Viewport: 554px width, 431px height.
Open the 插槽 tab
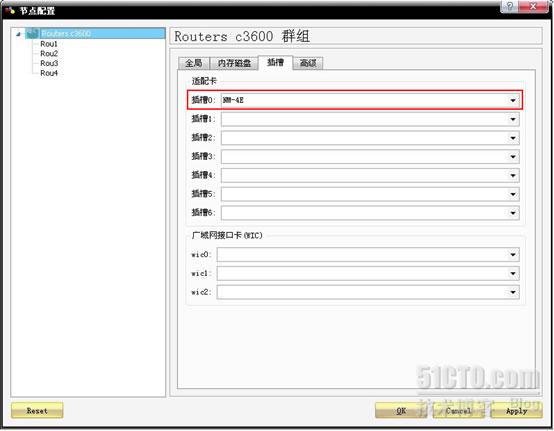click(x=275, y=63)
